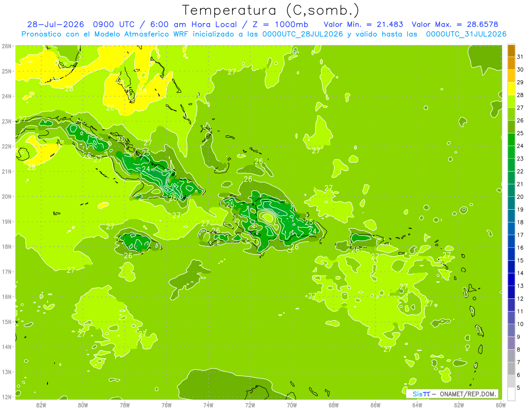The height and width of the screenshot is (411, 532).
Task: Select the 'Z = 1000mb' level text
Action: click(x=282, y=24)
